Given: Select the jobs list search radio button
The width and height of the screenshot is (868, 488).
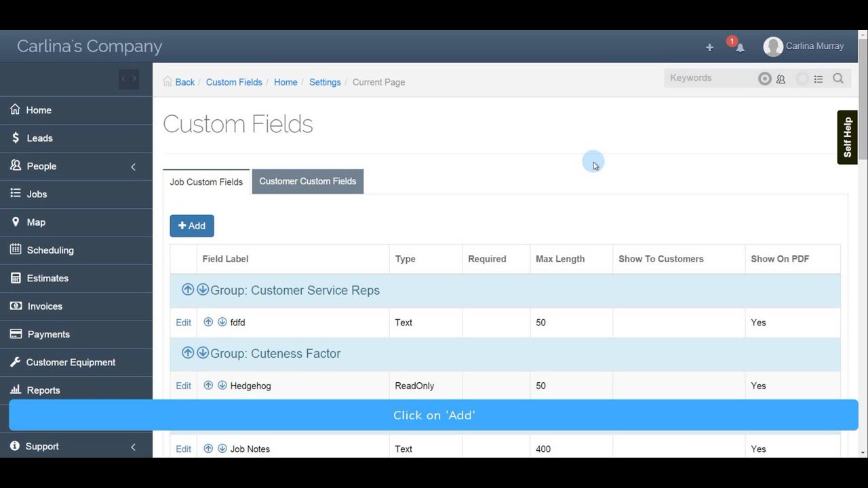Looking at the screenshot, I should [802, 79].
